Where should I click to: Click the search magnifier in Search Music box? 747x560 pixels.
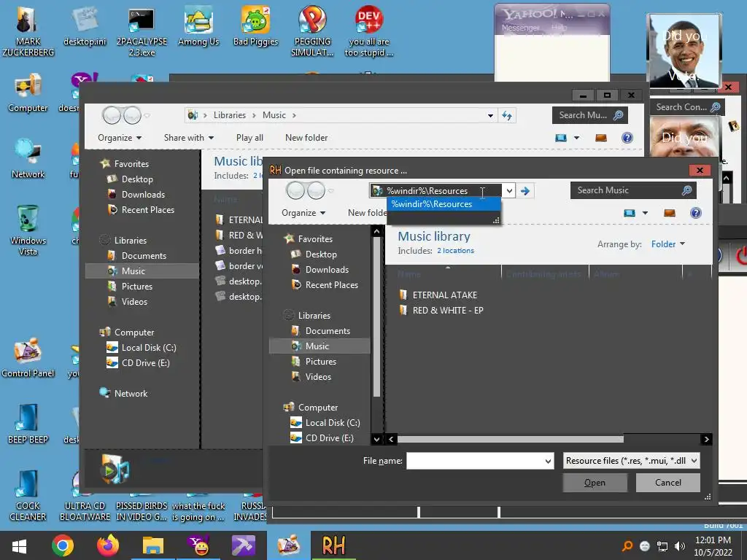click(686, 190)
